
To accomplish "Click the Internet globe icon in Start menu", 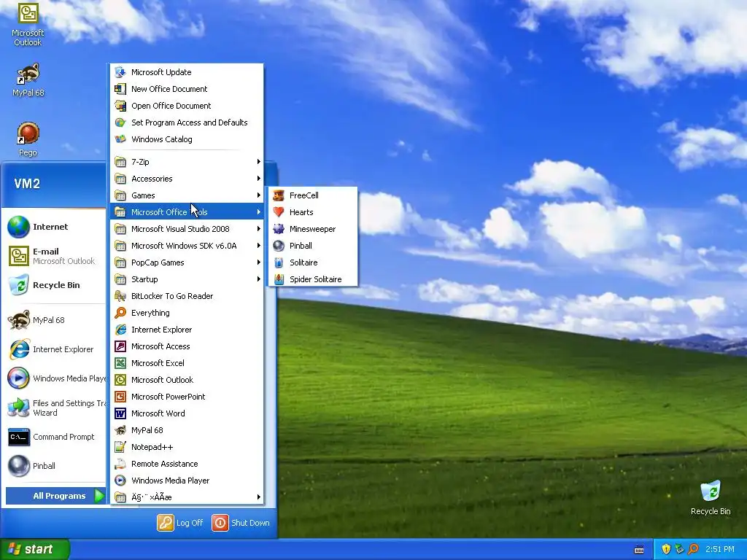I will (x=18, y=227).
